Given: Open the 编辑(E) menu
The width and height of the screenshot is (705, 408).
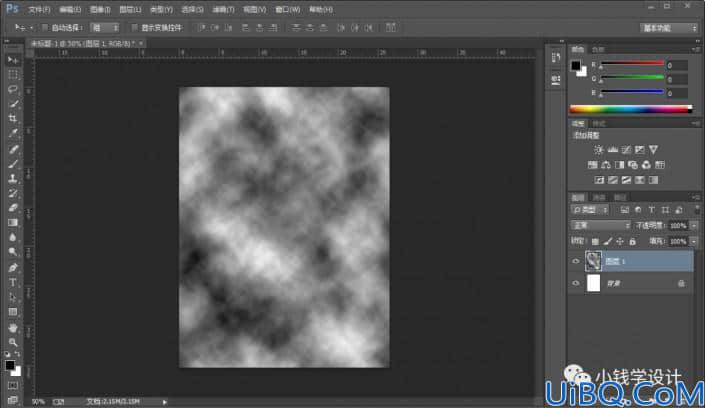Looking at the screenshot, I should pyautogui.click(x=70, y=9).
